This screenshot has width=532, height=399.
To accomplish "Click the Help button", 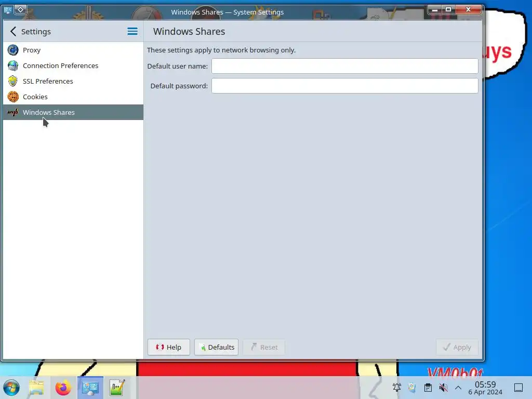I will click(x=169, y=347).
